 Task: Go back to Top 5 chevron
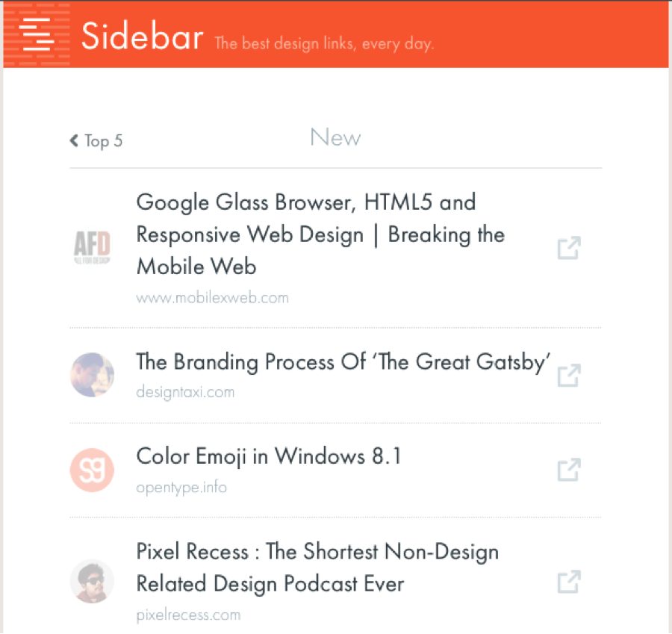pyautogui.click(x=74, y=140)
